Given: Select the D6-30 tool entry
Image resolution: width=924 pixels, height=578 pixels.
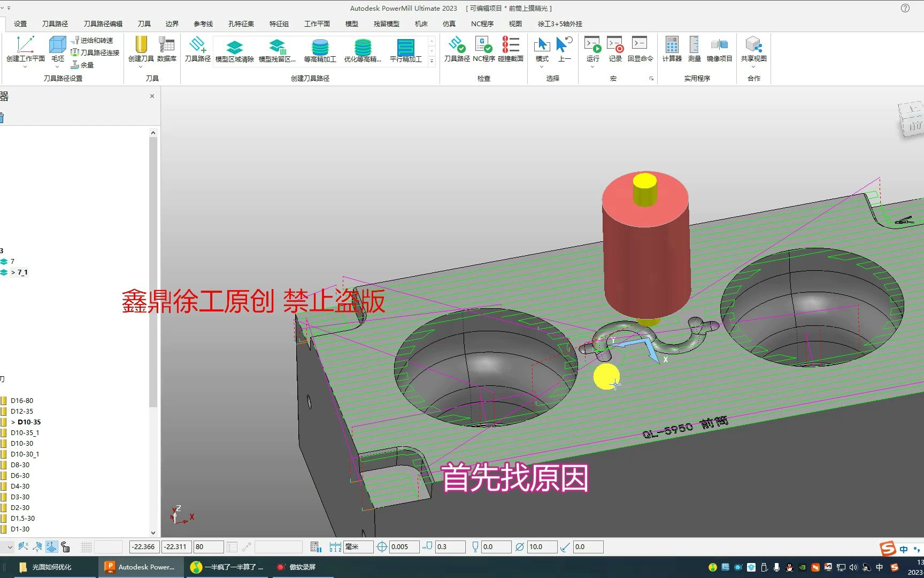Looking at the screenshot, I should (20, 475).
